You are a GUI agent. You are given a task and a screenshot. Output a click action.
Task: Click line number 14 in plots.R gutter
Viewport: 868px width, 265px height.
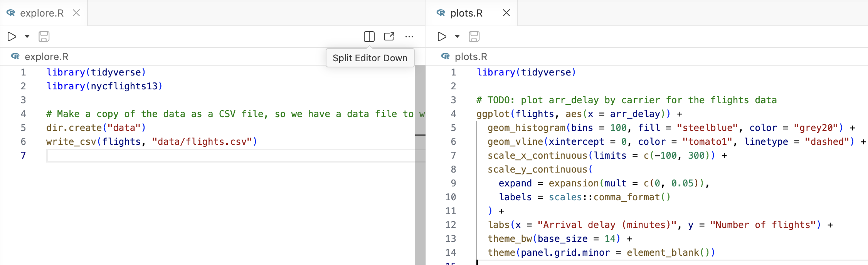click(451, 253)
